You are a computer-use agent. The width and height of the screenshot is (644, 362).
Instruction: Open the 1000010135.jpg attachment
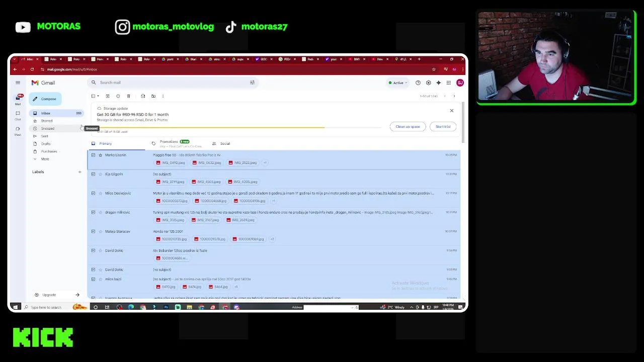[171, 239]
